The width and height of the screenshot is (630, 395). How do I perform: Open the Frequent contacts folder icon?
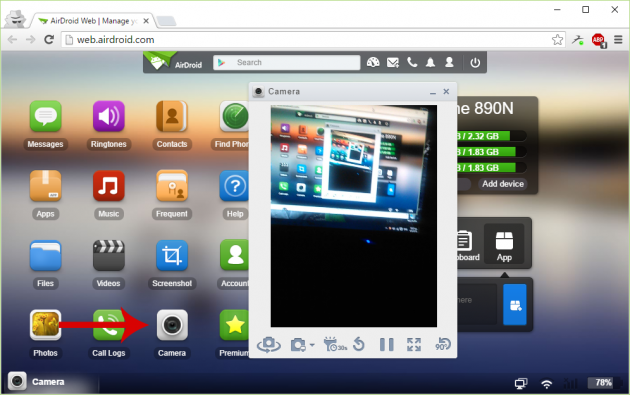point(172,186)
